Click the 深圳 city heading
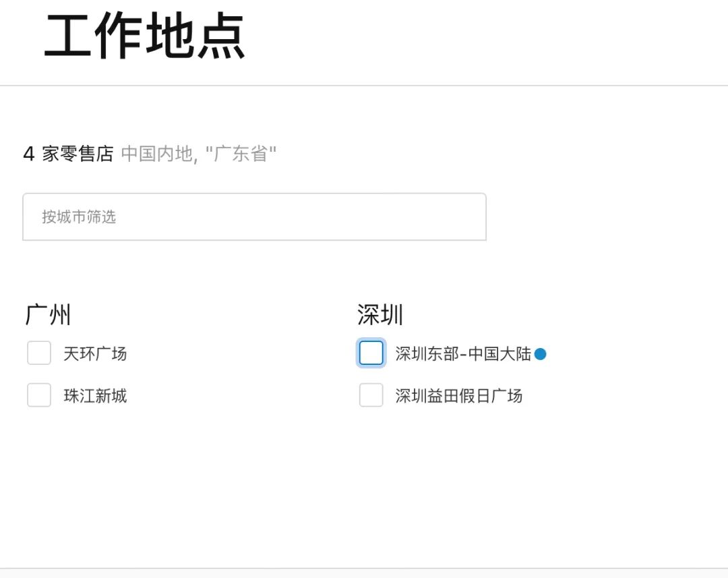 (x=380, y=315)
